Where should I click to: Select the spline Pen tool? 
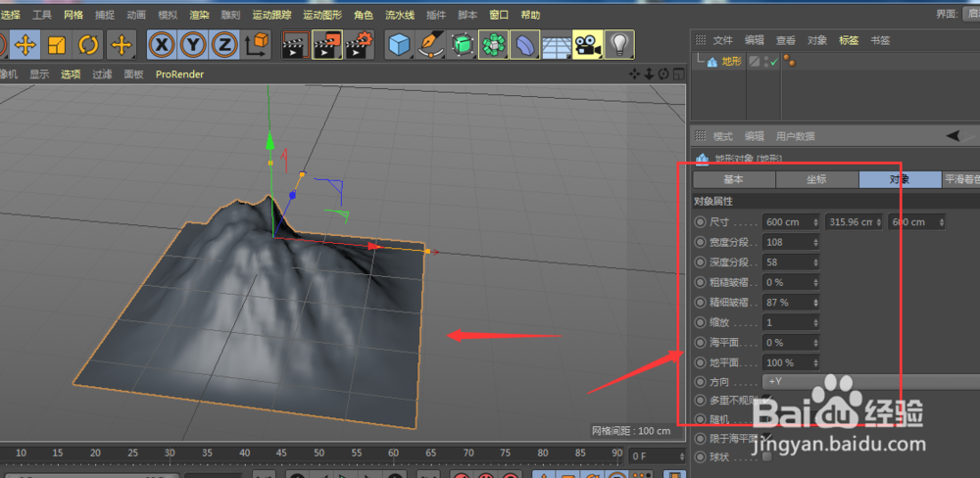(430, 45)
